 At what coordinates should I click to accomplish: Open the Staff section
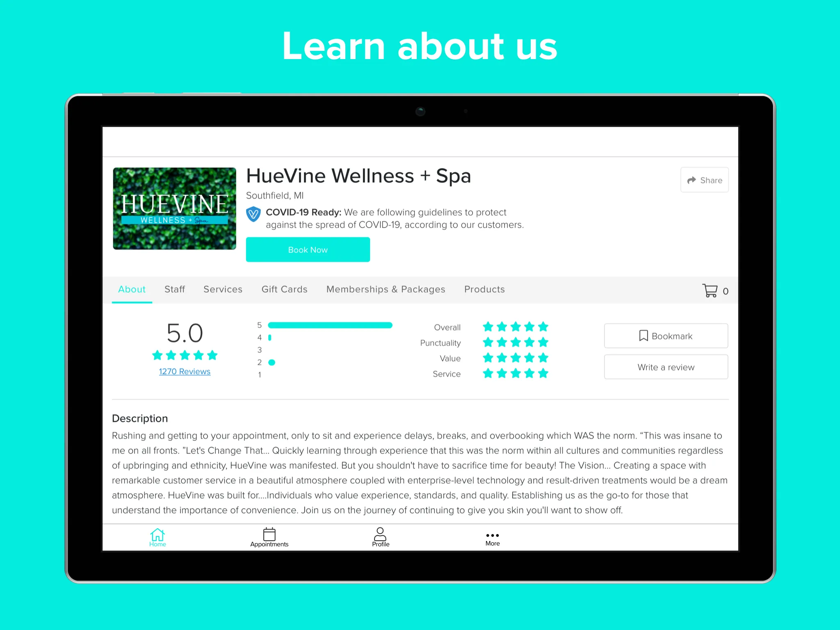click(x=173, y=289)
